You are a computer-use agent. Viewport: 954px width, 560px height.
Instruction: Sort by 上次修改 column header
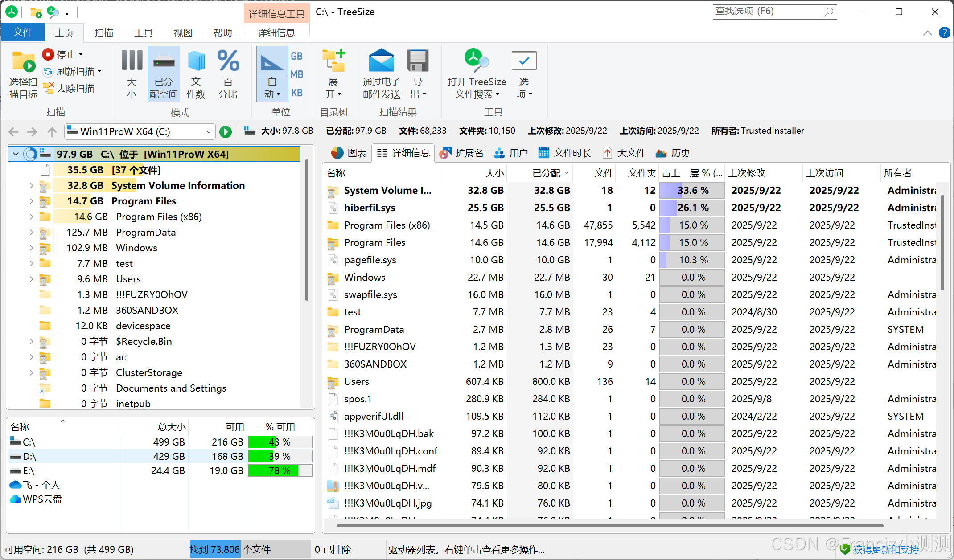click(x=764, y=173)
